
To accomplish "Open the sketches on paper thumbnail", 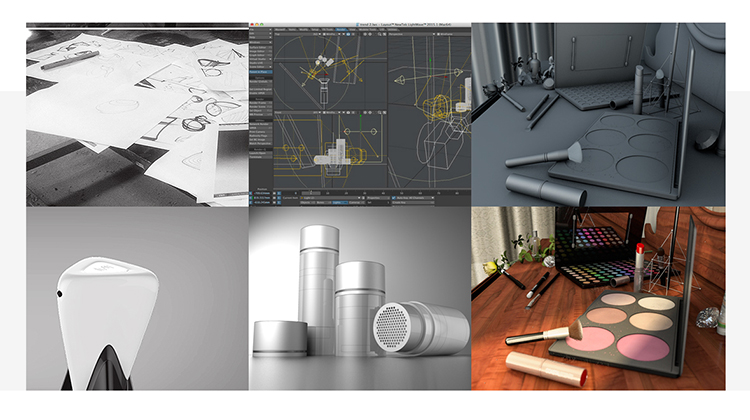I will pyautogui.click(x=137, y=115).
